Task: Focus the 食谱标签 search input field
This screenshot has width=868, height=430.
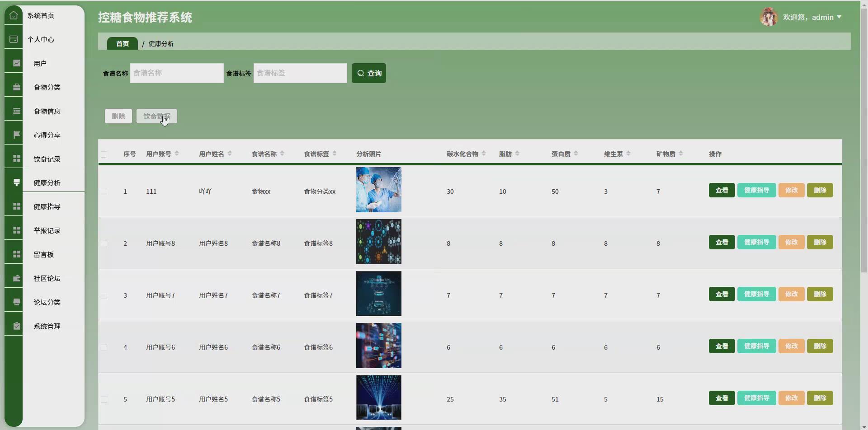Action: tap(300, 73)
